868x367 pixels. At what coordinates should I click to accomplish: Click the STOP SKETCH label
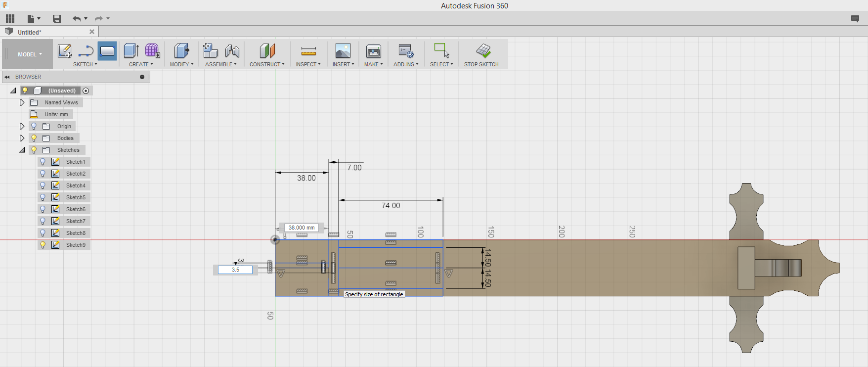481,64
